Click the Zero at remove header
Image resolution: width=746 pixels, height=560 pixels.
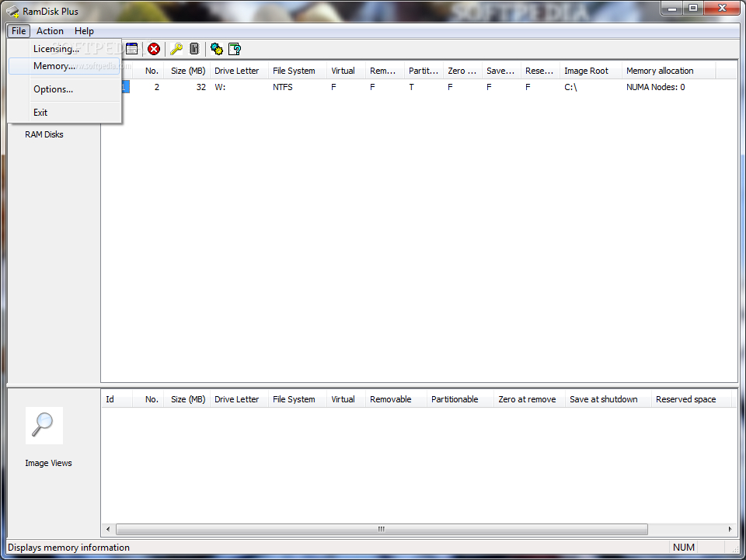529,399
